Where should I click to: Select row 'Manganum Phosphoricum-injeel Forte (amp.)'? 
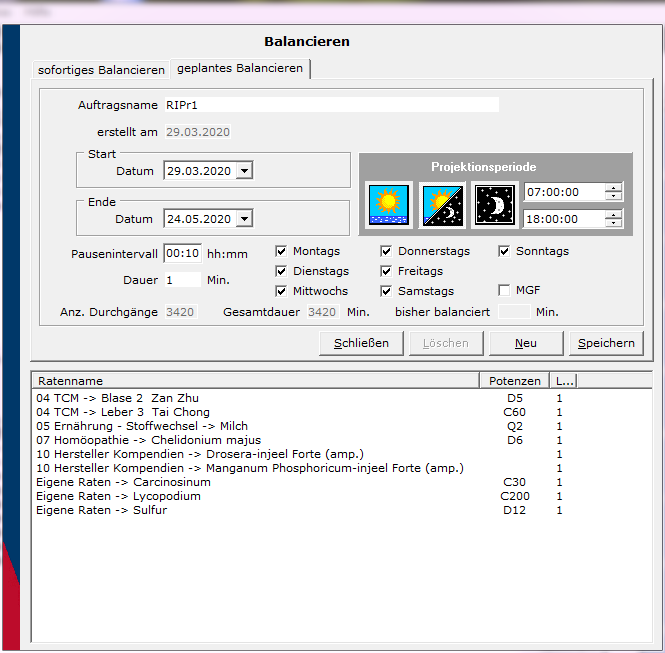(x=342, y=468)
